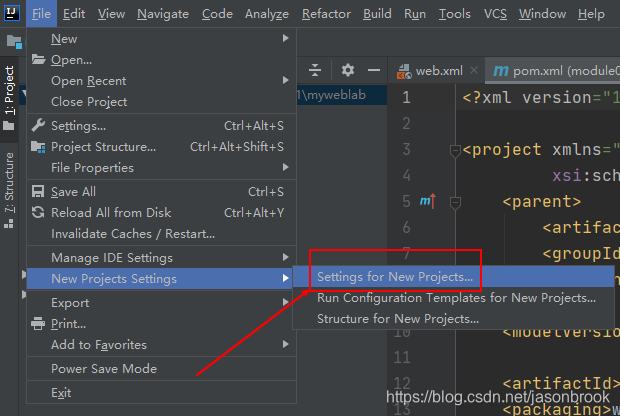Viewport: 620px width, 416px height.
Task: Click the gear options icon in Project panel
Action: [348, 70]
